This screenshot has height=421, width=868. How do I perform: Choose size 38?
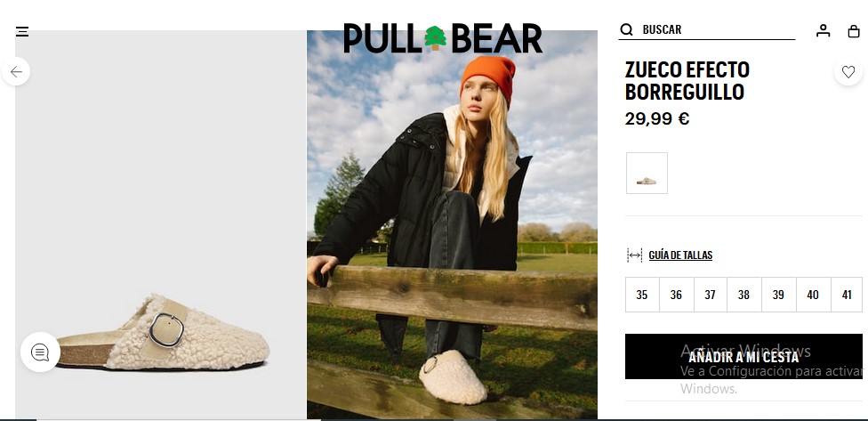pos(744,295)
